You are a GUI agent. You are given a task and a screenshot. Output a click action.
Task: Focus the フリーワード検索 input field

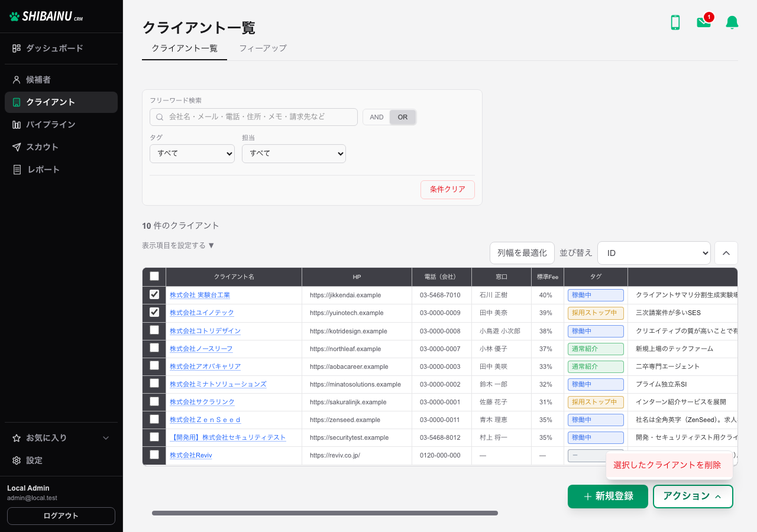254,117
